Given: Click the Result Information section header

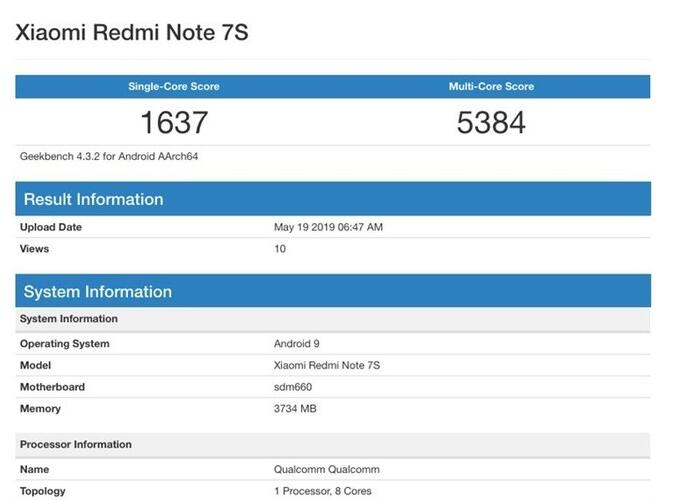Looking at the screenshot, I should pyautogui.click(x=93, y=199).
